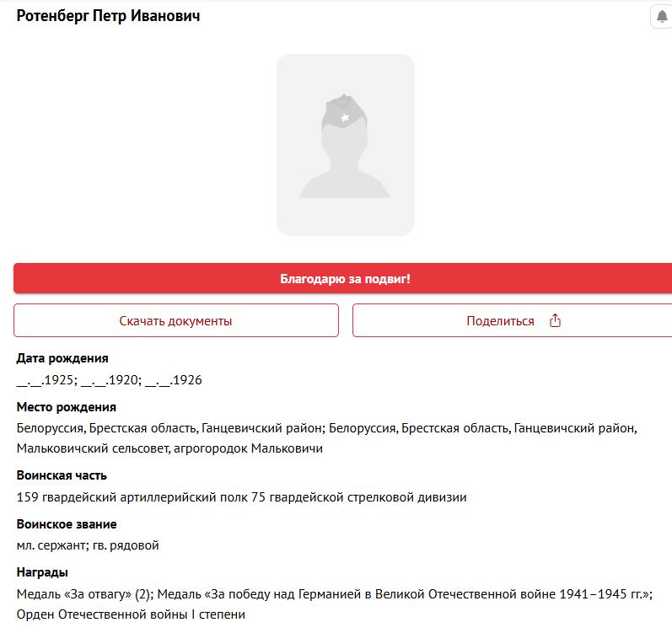
Task: Click the share arrow icon beside Поделиться
Action: 555,320
